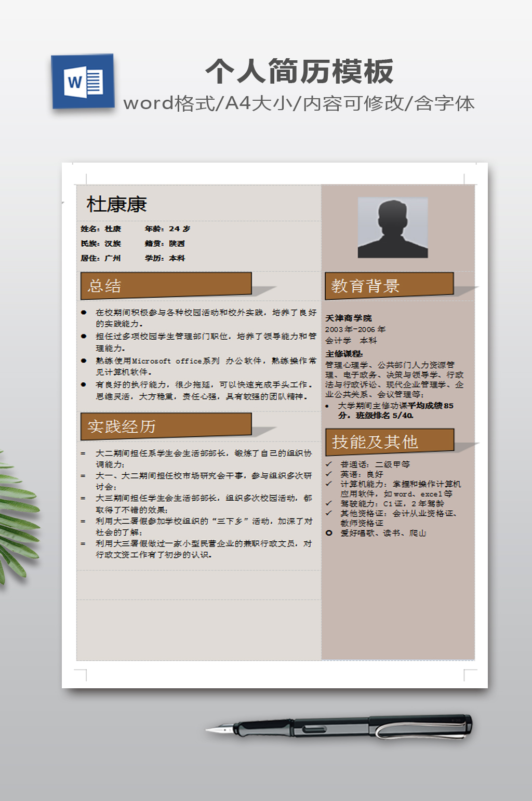Click the bullet starting 在校期间积极参与

click(x=206, y=318)
